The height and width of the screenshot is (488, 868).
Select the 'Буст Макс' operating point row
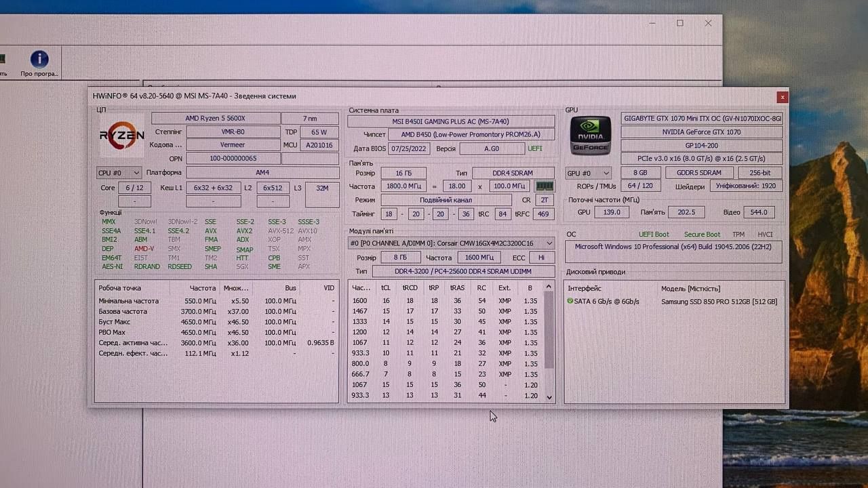[216, 322]
